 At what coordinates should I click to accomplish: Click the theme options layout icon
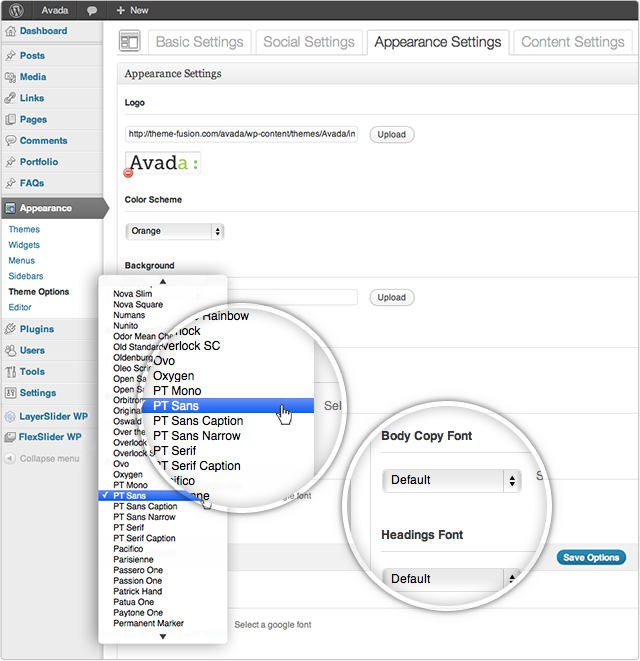click(x=130, y=41)
